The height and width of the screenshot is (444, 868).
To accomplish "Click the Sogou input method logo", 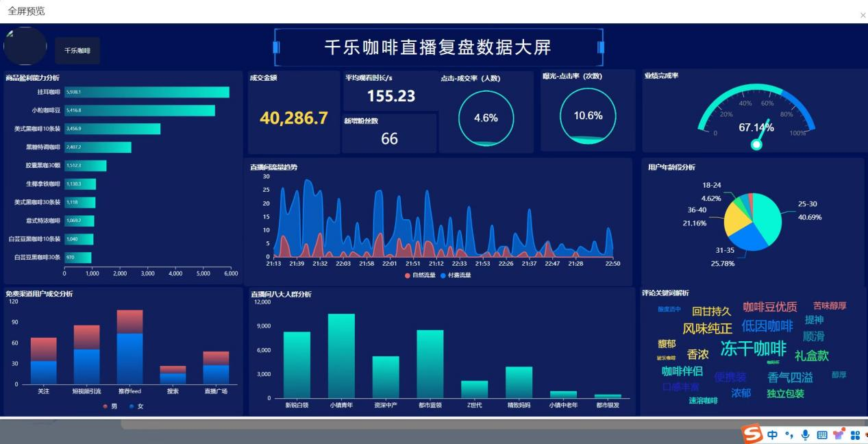I will [752, 434].
